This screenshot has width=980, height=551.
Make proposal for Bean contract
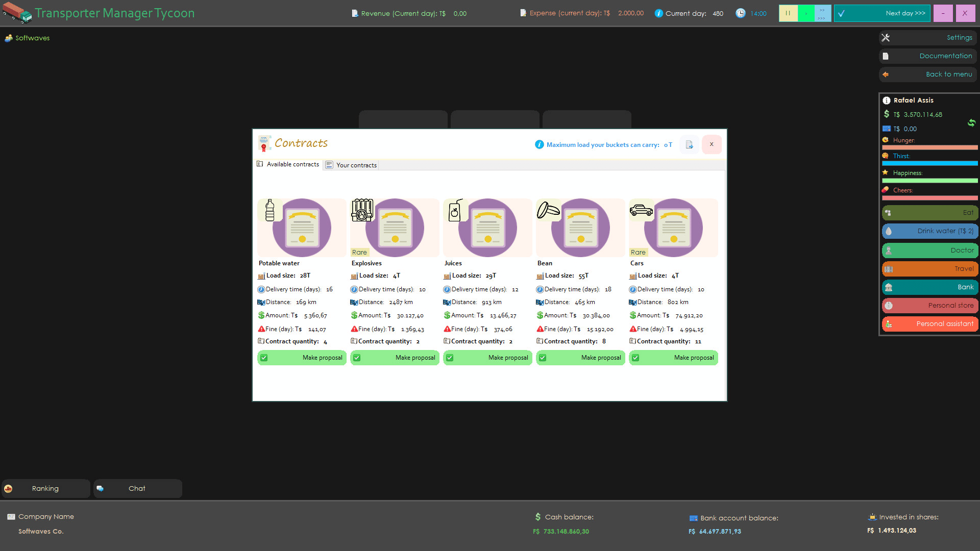point(580,358)
